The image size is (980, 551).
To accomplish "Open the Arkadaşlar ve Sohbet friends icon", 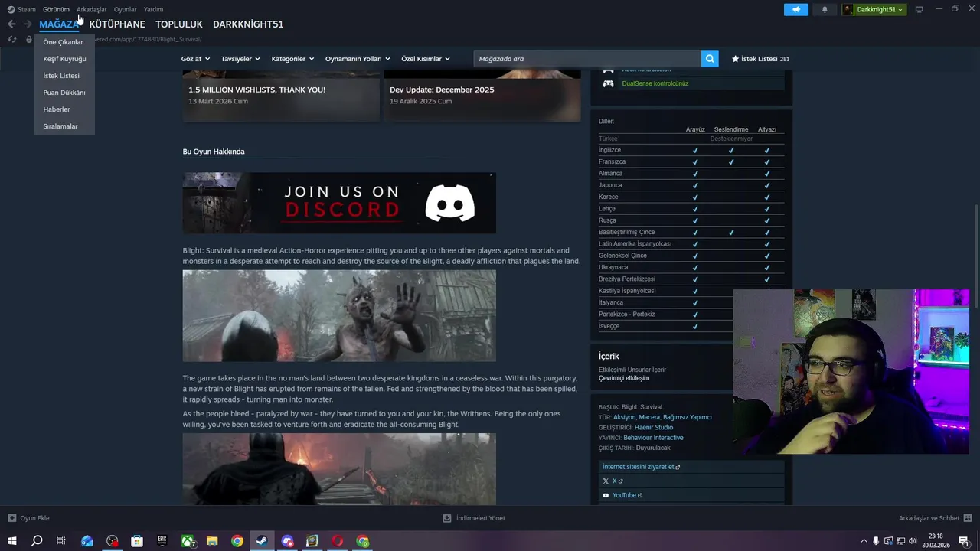I will pyautogui.click(x=968, y=518).
